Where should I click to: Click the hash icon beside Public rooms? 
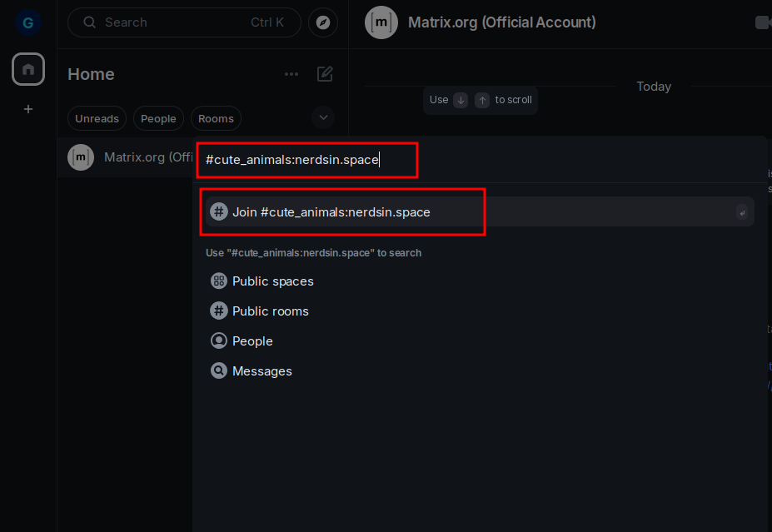[x=219, y=311]
